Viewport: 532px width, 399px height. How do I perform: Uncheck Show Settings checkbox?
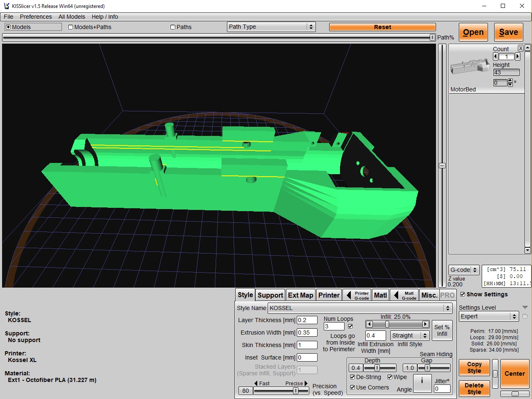pos(463,294)
